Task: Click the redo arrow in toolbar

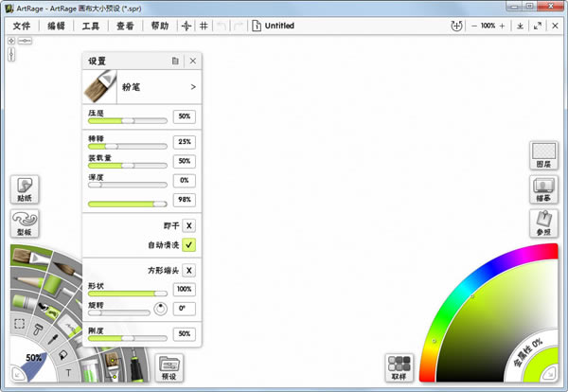Action: (239, 26)
